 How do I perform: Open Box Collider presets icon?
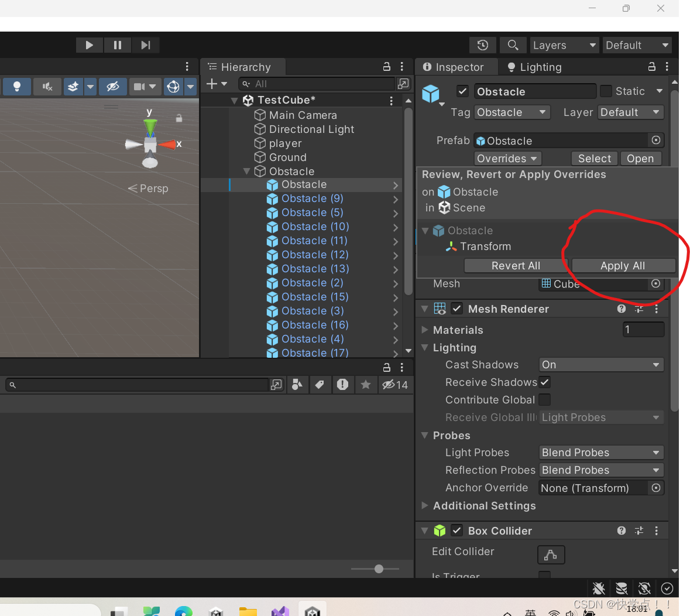pyautogui.click(x=639, y=531)
